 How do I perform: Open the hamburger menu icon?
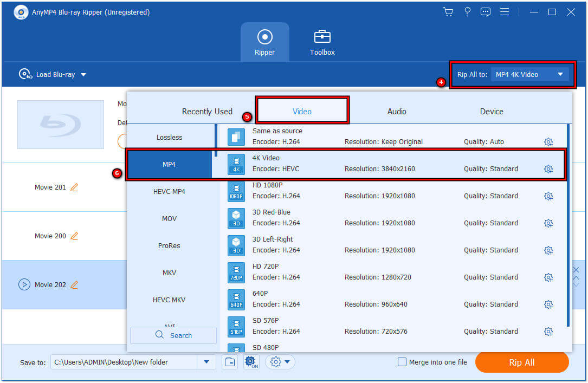point(505,12)
